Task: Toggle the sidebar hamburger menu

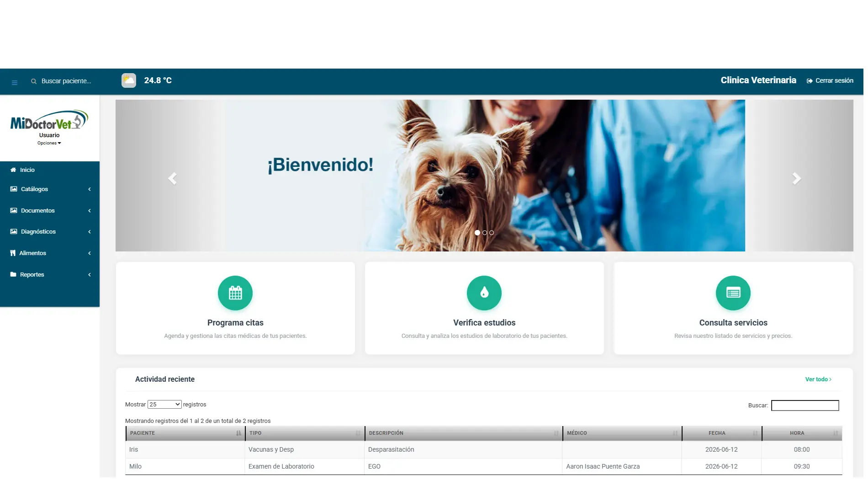Action: (15, 83)
